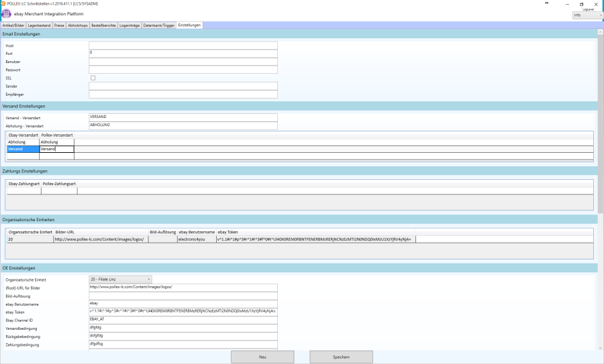Click the ebay Merchant Integration Platform logo
Image resolution: width=604 pixels, height=364 pixels.
point(7,13)
